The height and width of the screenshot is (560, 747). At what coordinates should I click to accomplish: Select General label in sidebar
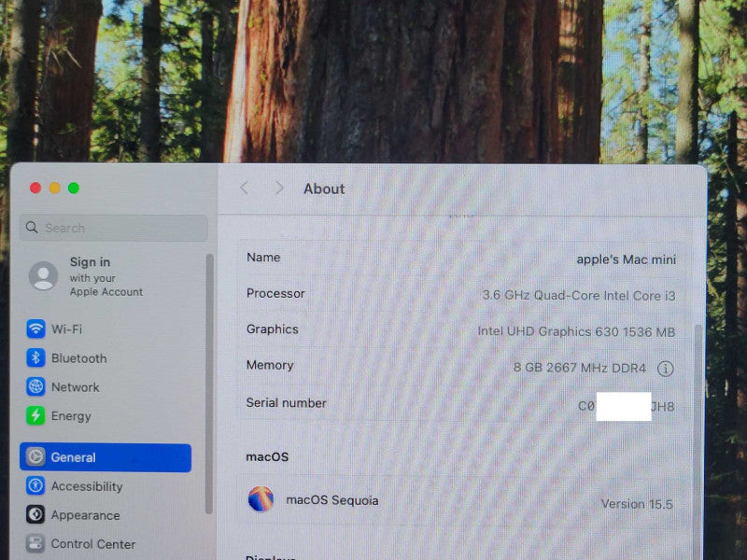pos(74,457)
